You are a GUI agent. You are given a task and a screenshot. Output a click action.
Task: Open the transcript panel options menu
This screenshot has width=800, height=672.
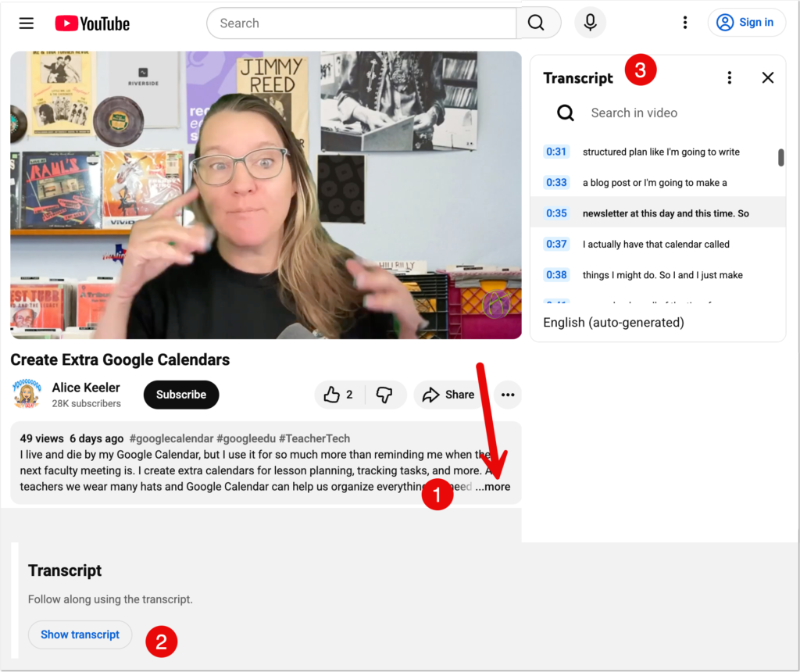[730, 77]
